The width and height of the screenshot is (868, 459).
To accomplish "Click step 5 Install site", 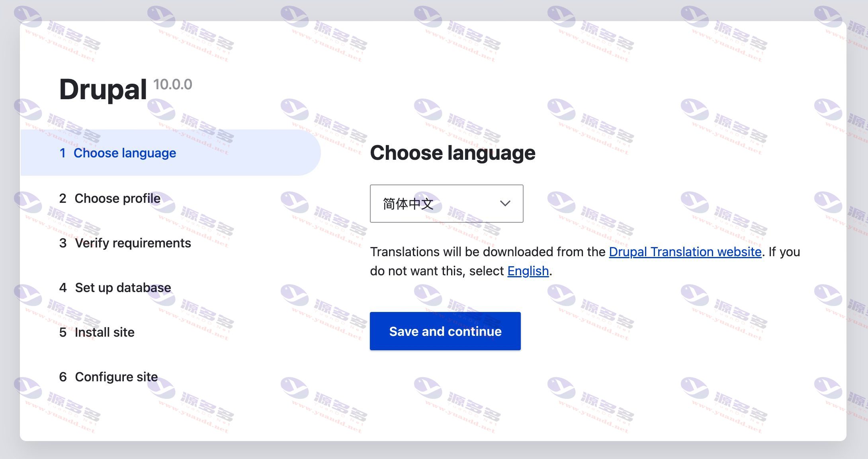I will (97, 332).
